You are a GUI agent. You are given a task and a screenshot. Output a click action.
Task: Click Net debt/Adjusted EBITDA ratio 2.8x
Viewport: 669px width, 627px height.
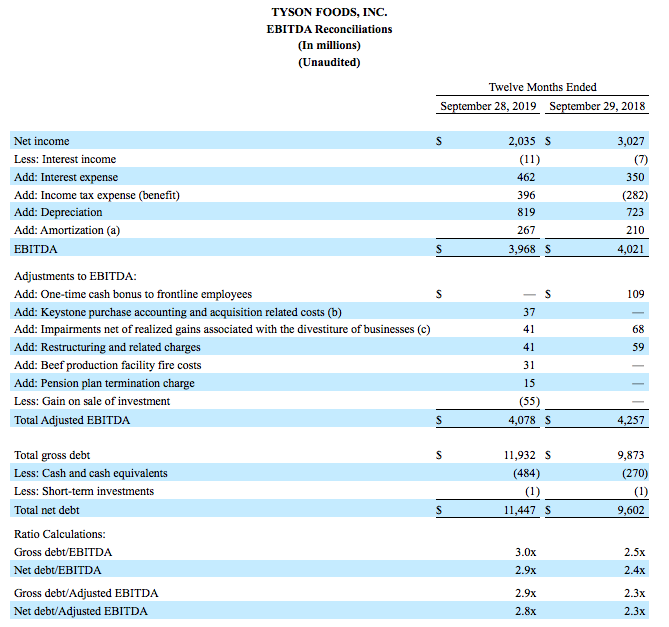tap(526, 611)
